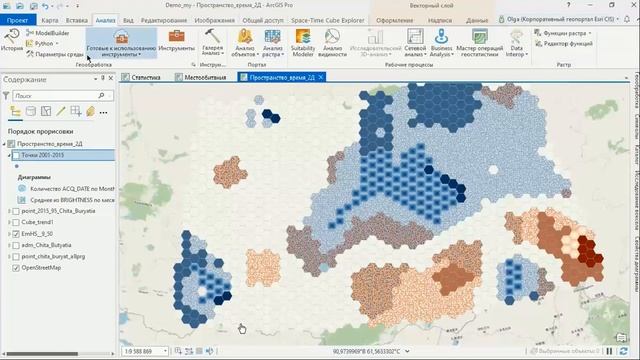This screenshot has height=360, width=640.
Task: Open Анализ видимости tool
Action: (332, 43)
